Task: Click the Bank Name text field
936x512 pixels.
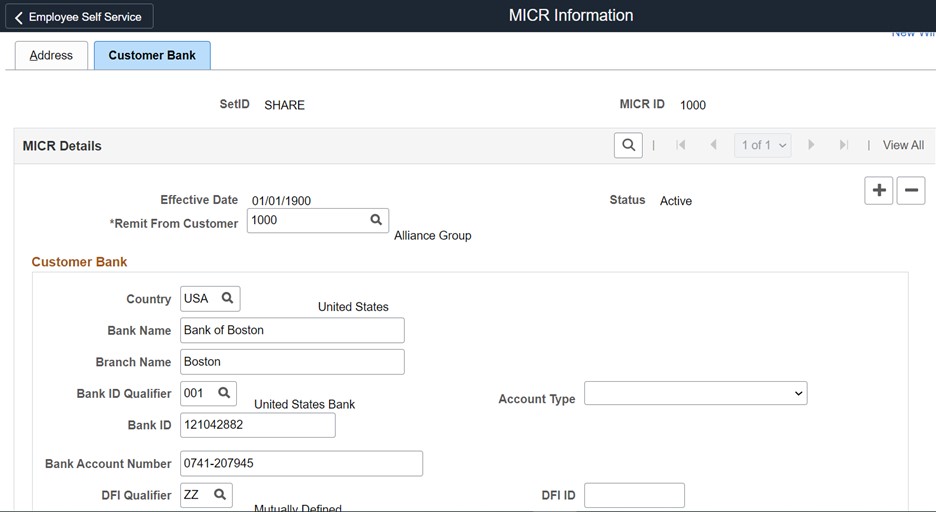Action: pyautogui.click(x=292, y=330)
